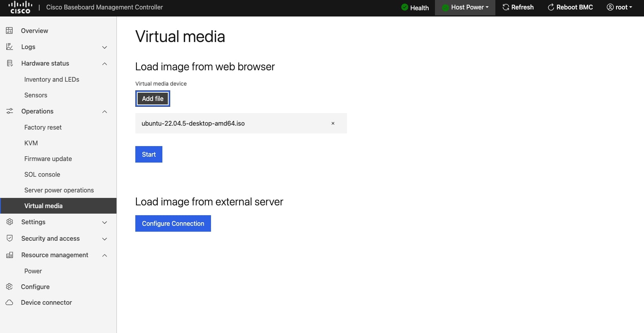Screen dimensions: 644x333
Task: Expand the Logs section chevron
Action: (105, 47)
